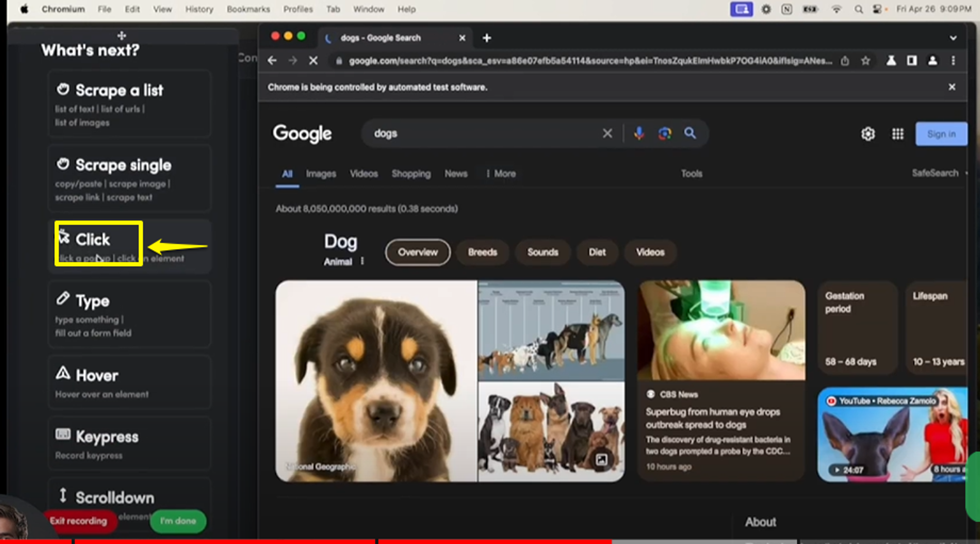The height and width of the screenshot is (544, 980).
Task: Open Google apps grid
Action: coord(898,134)
